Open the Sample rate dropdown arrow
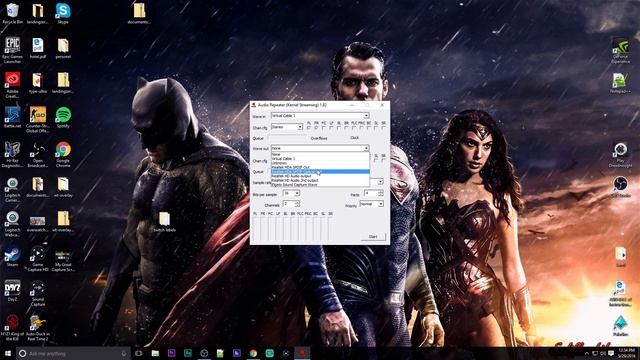 380,182
